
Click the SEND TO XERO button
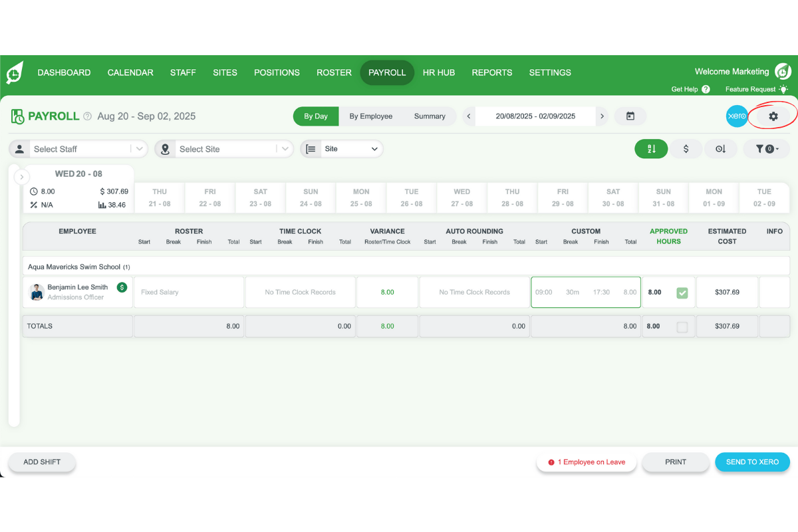(x=752, y=462)
